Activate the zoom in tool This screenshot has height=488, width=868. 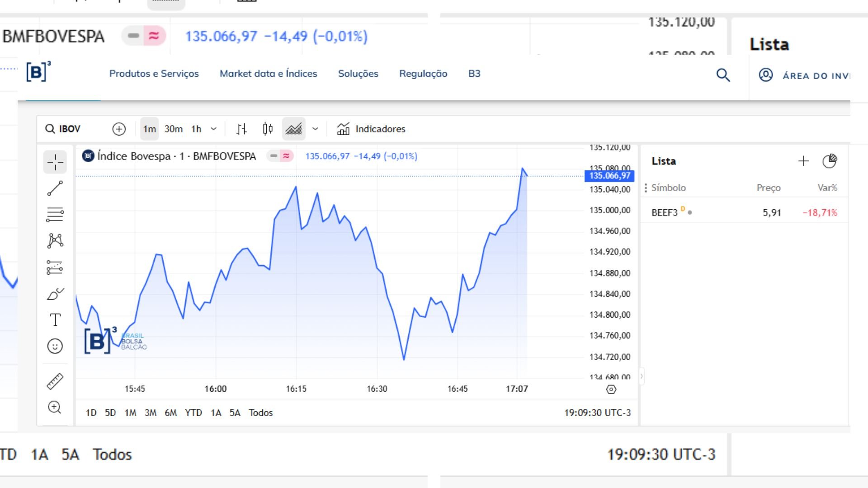tap(55, 407)
